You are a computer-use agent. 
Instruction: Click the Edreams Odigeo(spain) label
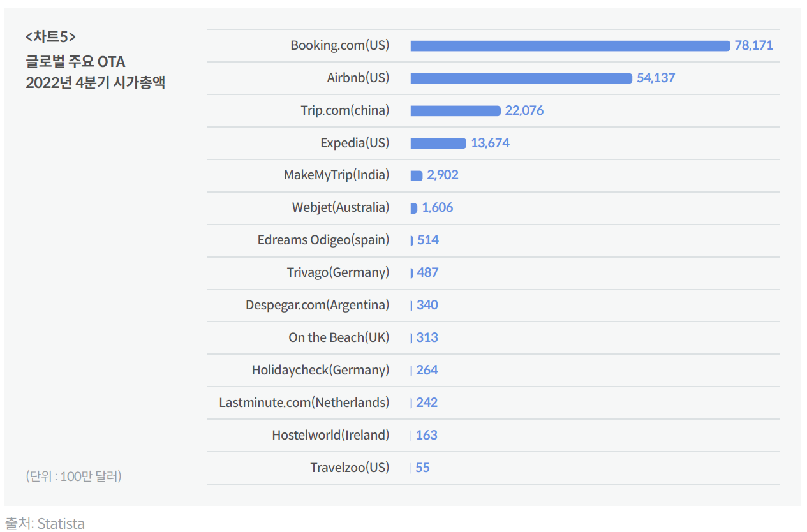[323, 240]
